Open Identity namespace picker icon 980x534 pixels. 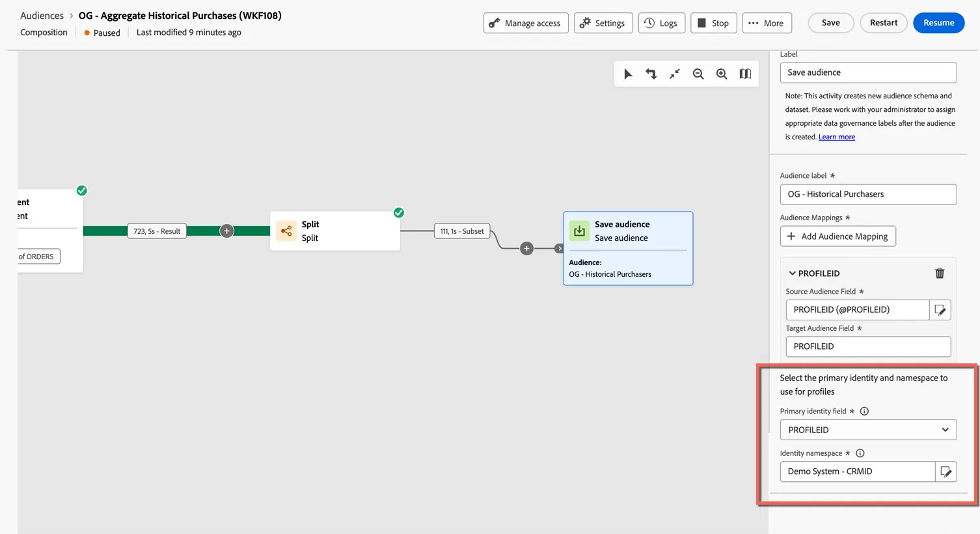coord(946,471)
